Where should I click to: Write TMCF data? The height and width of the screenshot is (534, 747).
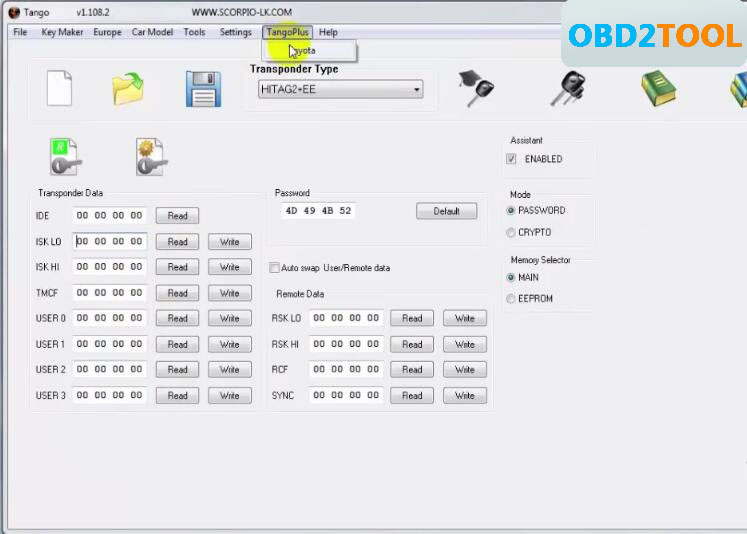point(230,293)
